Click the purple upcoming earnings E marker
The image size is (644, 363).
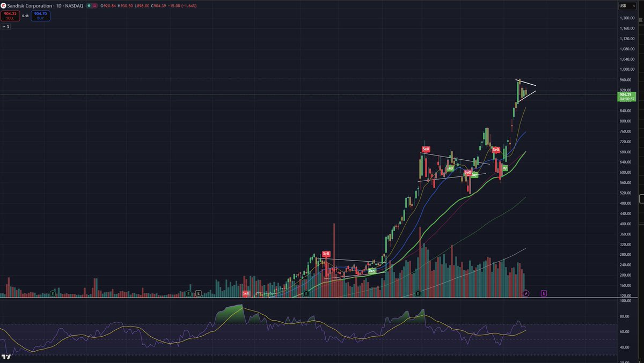[x=544, y=293]
